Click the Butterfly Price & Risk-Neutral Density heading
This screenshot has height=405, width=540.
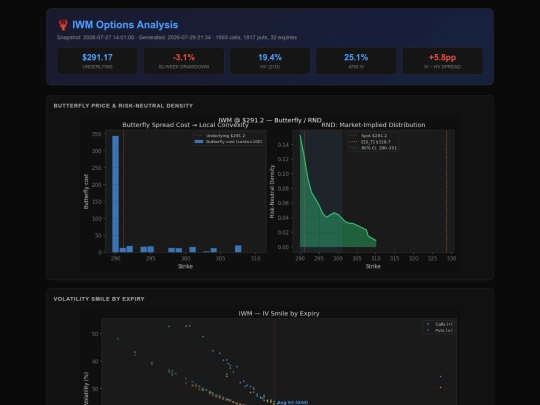click(123, 106)
